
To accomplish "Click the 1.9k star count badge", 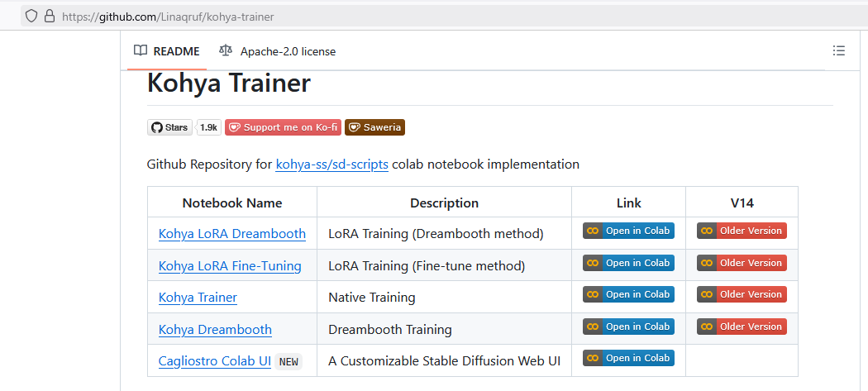I will point(208,127).
